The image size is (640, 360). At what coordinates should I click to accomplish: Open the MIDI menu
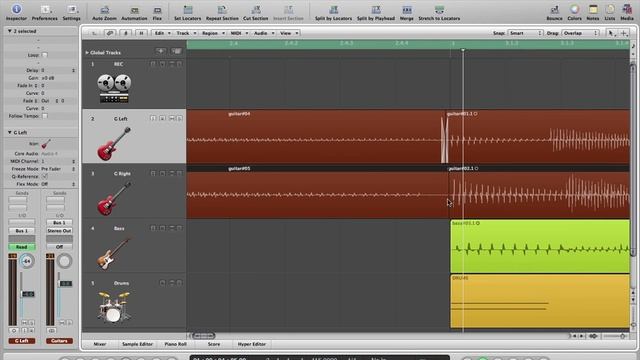click(239, 33)
